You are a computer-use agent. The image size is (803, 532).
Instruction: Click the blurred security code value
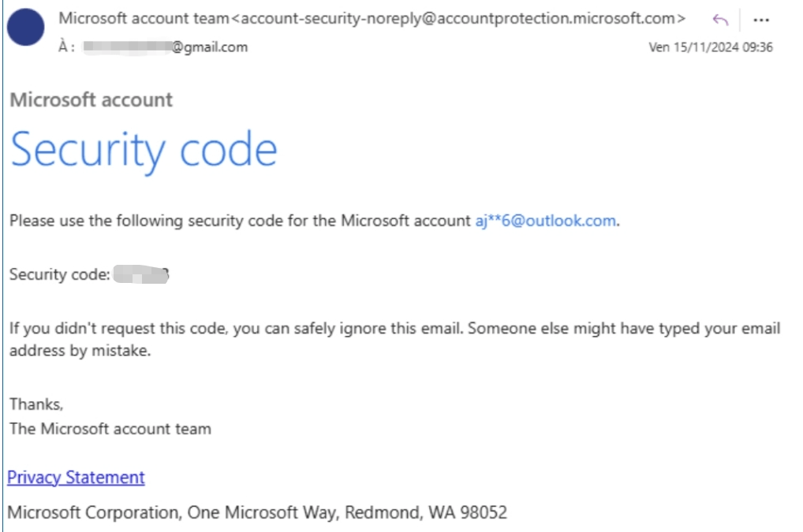(x=142, y=275)
